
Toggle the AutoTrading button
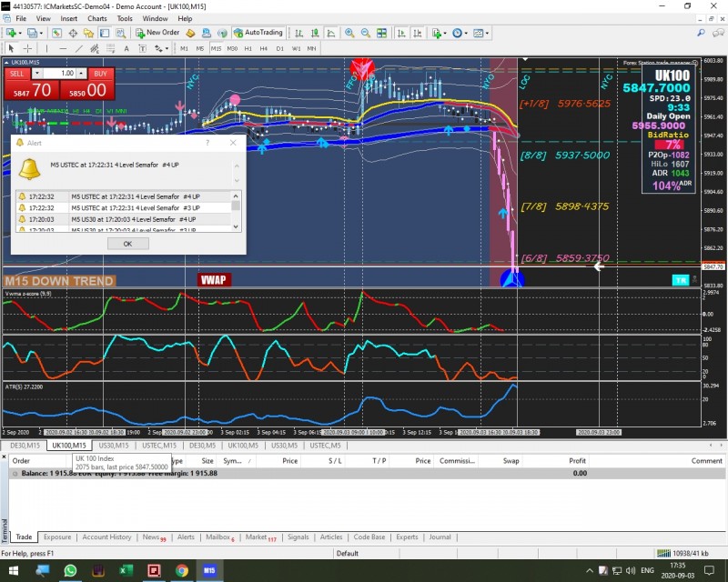click(258, 33)
